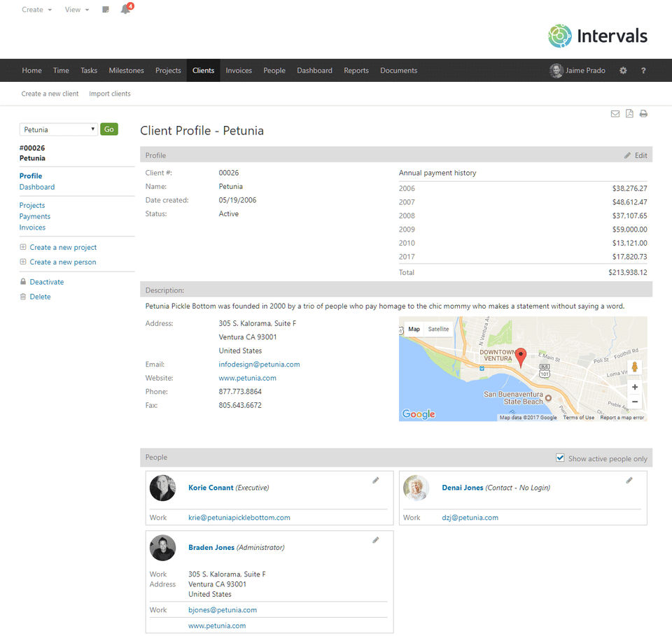This screenshot has width=672, height=636.
Task: Click the help question mark icon
Action: (x=643, y=71)
